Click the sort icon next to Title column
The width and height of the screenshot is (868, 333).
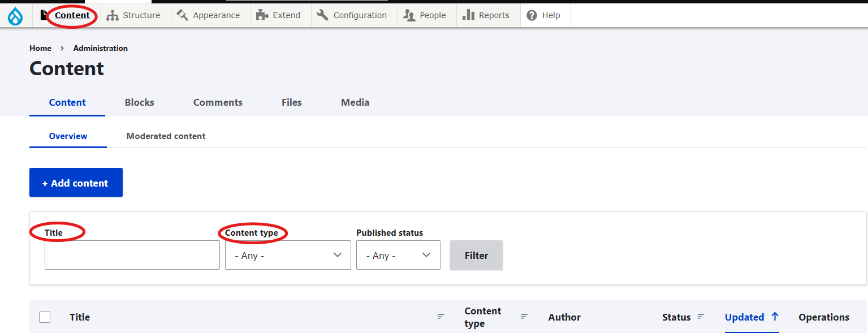[441, 317]
